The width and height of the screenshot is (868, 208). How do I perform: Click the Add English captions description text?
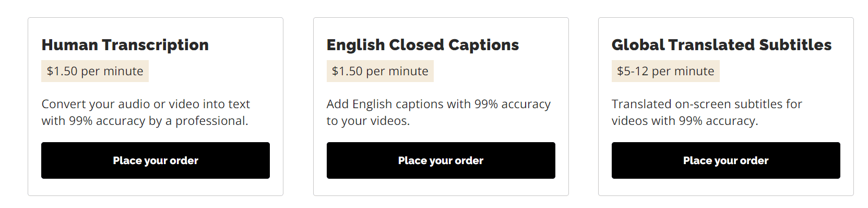(438, 112)
